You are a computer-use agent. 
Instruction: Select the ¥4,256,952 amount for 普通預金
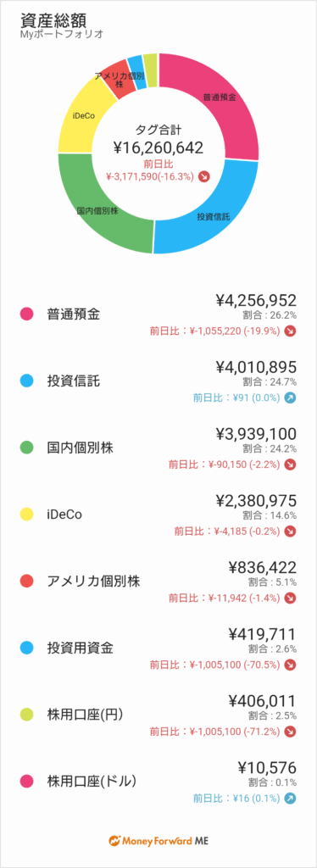256,300
